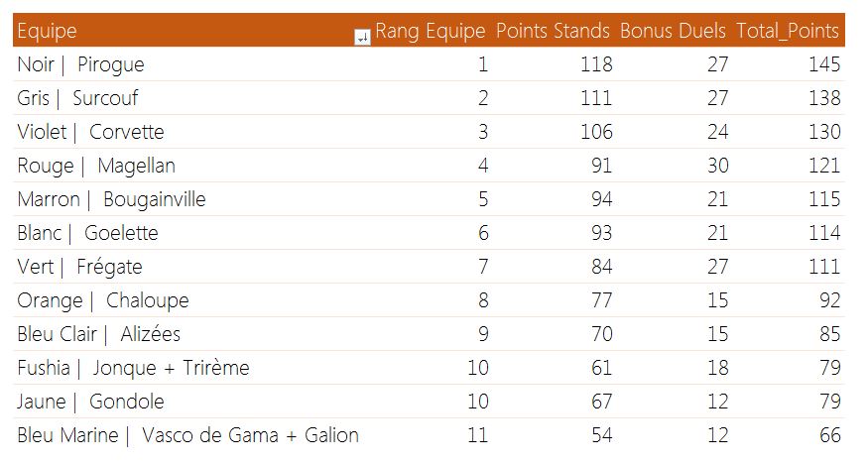Screen dimensions: 868x464
Task: Click Bleu Marine | Vasco de Gama cell
Action: [188, 435]
